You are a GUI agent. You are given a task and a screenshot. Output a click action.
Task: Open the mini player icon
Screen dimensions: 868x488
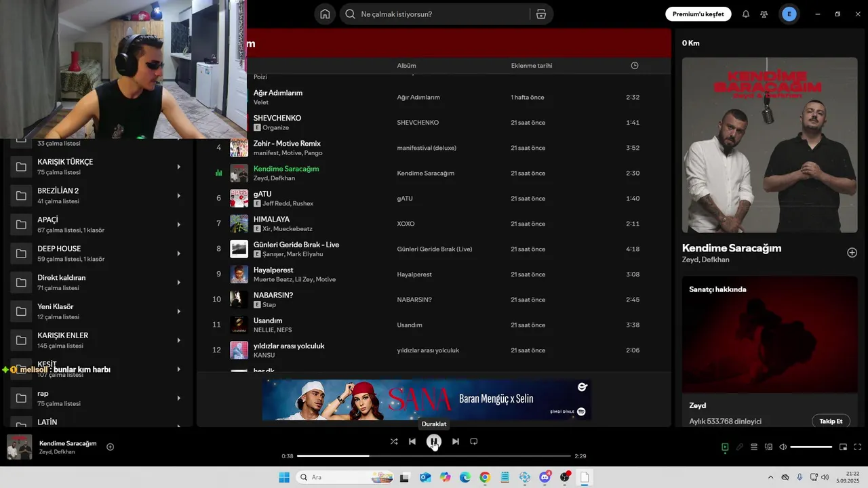point(844,447)
